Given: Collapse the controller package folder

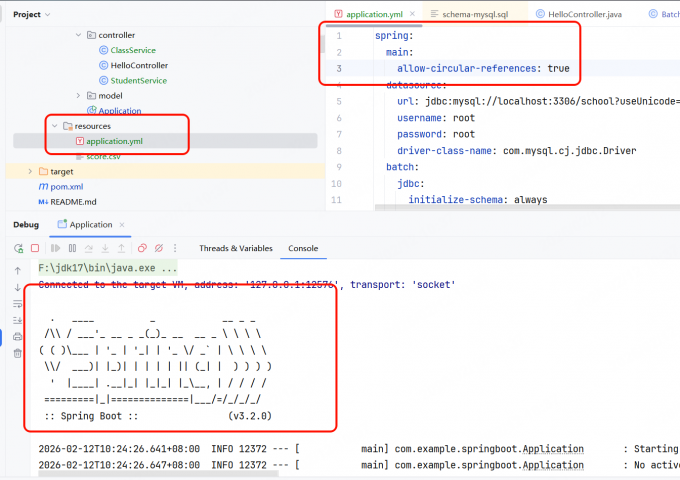Looking at the screenshot, I should (x=78, y=35).
